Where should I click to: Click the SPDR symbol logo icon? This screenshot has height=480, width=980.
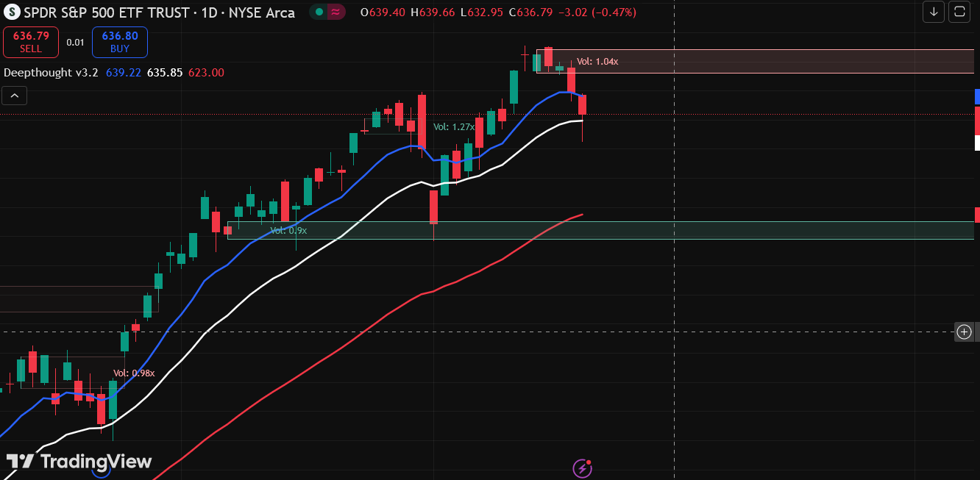click(12, 12)
